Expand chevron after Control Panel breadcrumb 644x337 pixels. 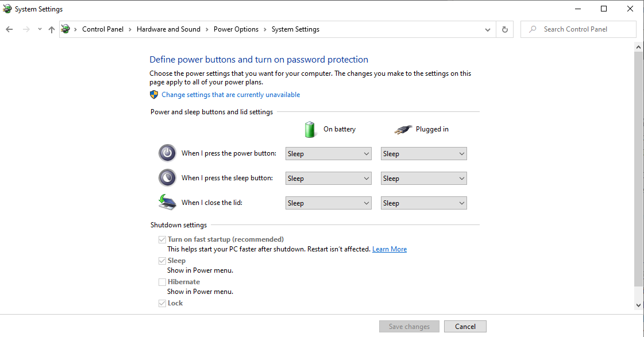pos(130,29)
